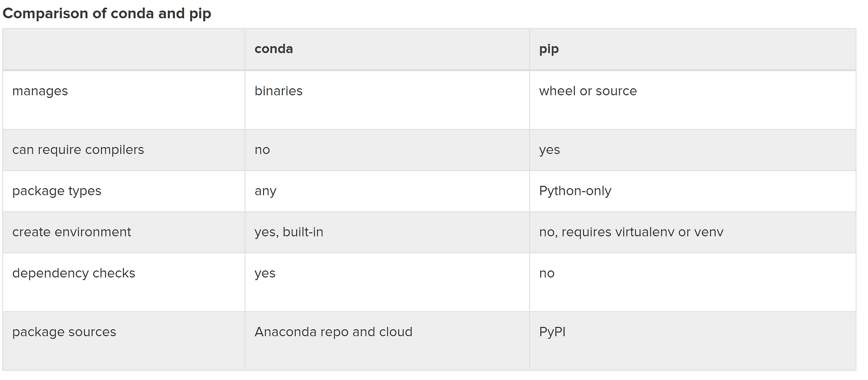868x380 pixels.
Task: Select the pip column header
Action: tap(549, 49)
